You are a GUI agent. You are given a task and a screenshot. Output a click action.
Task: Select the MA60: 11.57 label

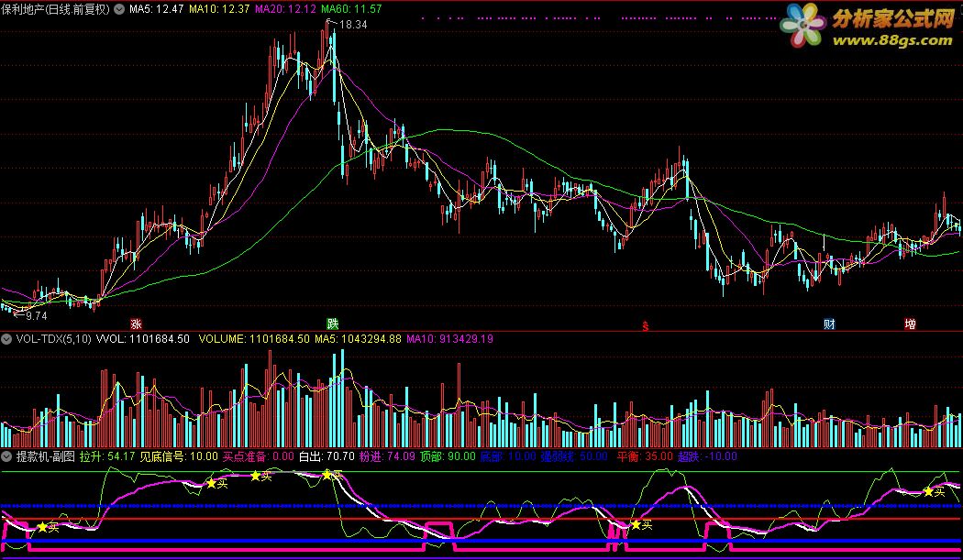coord(351,9)
